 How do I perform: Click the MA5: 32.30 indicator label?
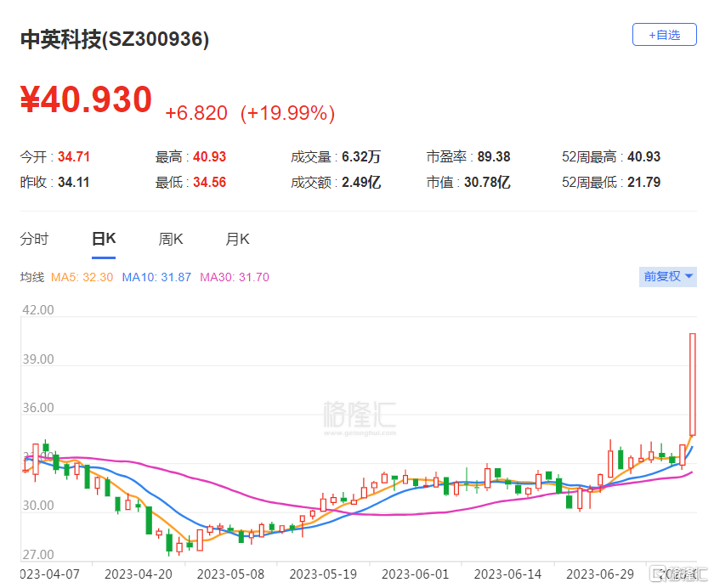point(82,277)
